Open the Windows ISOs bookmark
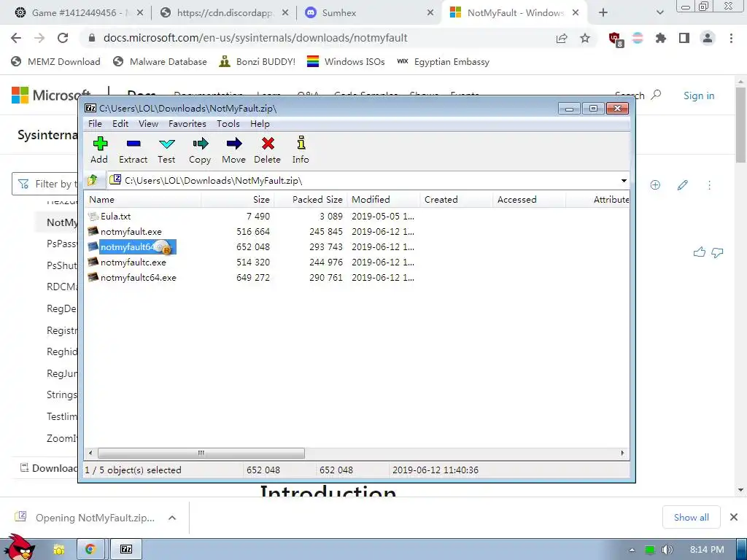Screen dimensions: 747x560 pos(346,61)
